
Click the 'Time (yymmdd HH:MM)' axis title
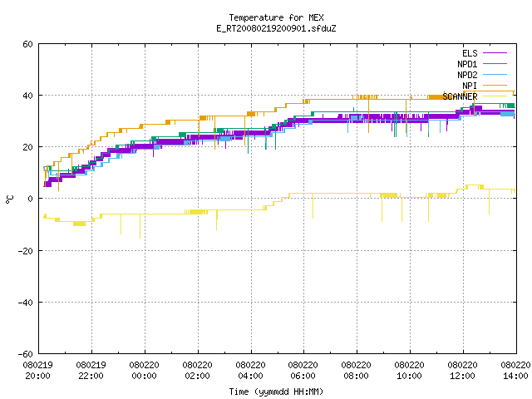(x=276, y=392)
